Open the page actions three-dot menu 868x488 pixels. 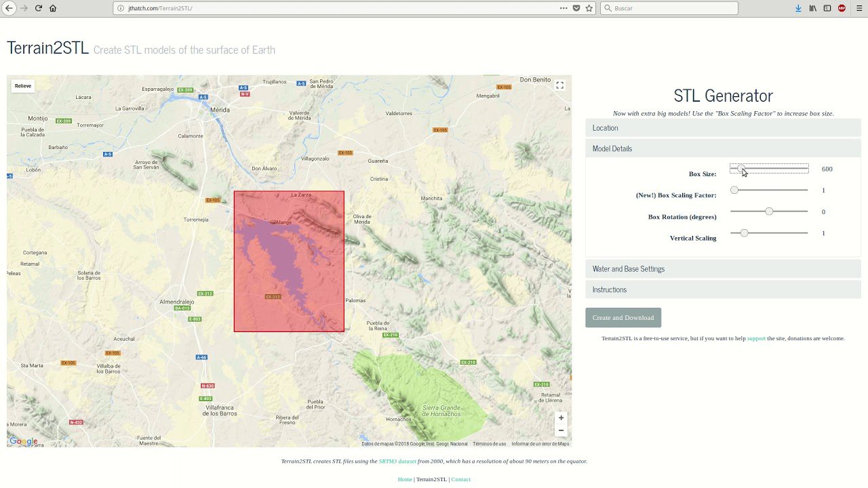tap(564, 8)
